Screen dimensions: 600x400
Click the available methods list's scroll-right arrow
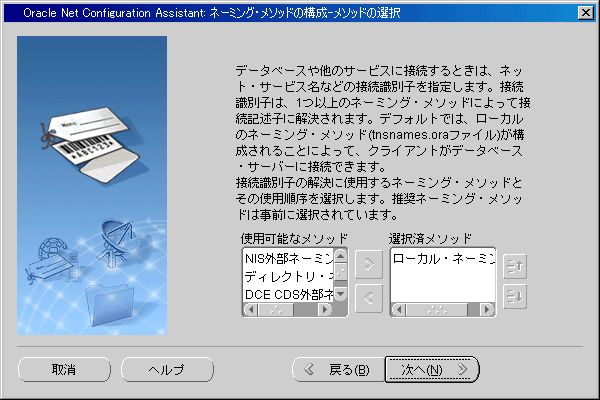325,309
